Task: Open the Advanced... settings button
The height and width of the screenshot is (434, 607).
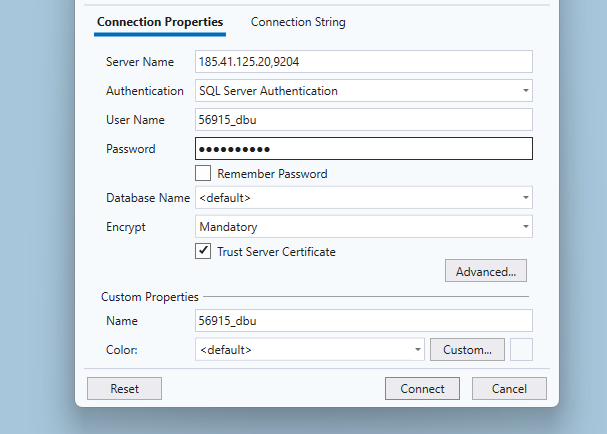Action: tap(485, 271)
